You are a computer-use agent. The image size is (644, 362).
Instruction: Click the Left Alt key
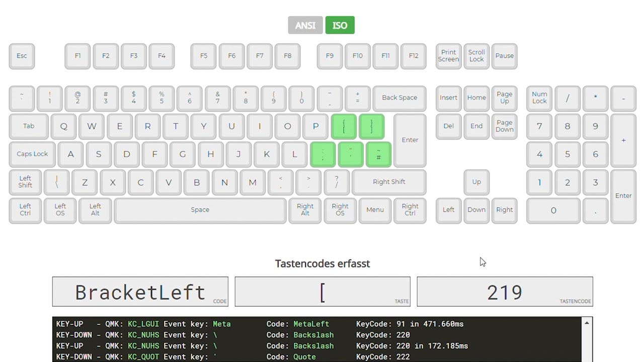95,210
